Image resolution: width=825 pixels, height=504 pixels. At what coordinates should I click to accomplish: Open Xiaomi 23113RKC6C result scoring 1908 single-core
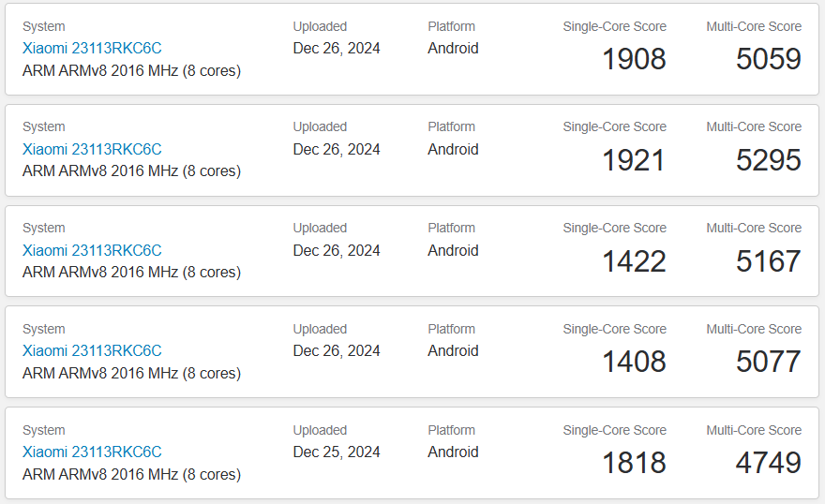click(92, 49)
